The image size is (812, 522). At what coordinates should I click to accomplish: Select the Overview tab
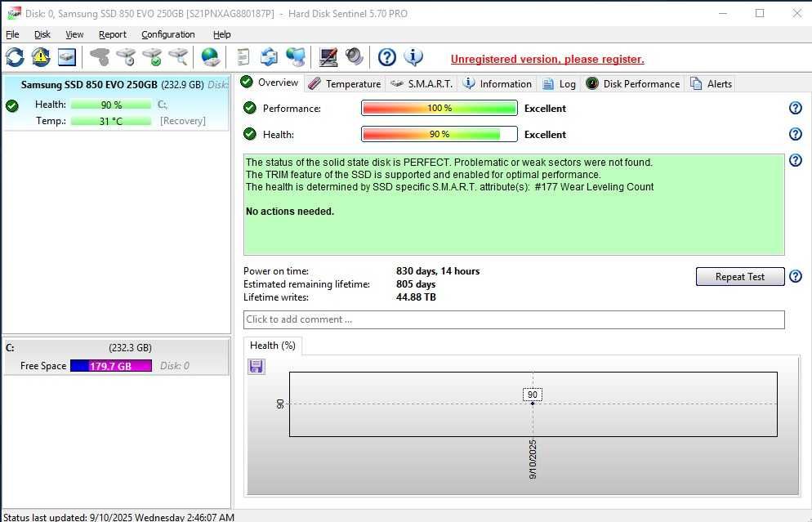[270, 83]
